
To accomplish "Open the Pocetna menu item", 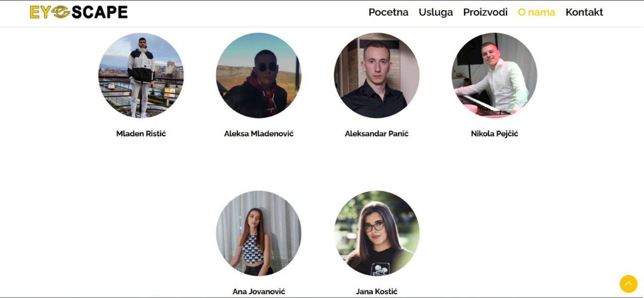I will coord(388,12).
